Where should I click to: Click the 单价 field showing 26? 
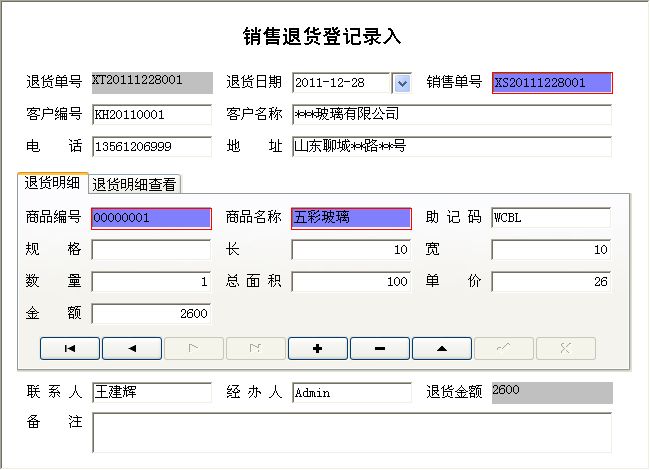pos(551,282)
